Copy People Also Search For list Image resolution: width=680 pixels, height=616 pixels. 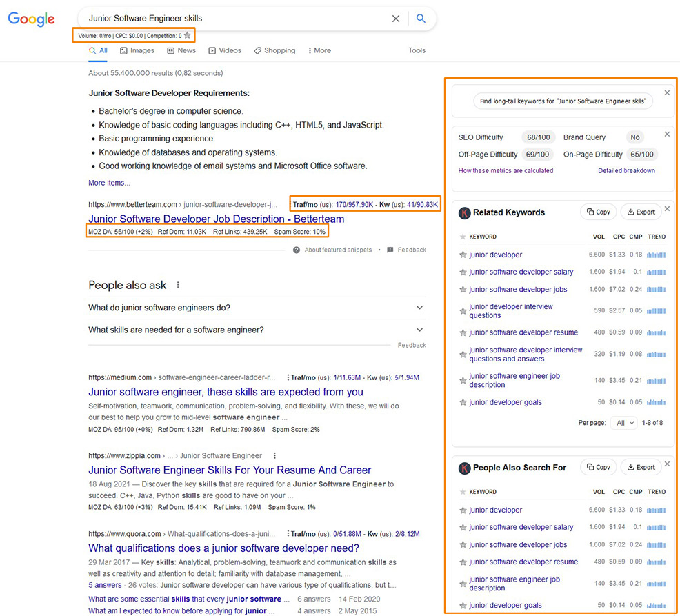(x=598, y=467)
